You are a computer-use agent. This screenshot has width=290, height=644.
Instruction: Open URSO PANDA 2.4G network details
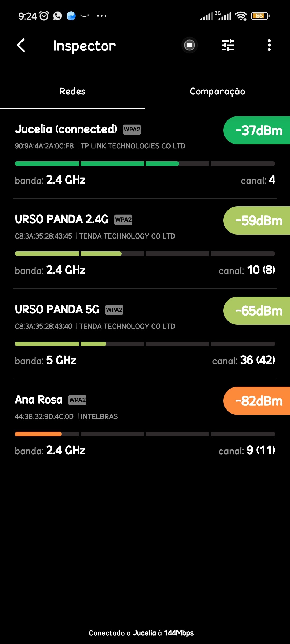(x=62, y=219)
